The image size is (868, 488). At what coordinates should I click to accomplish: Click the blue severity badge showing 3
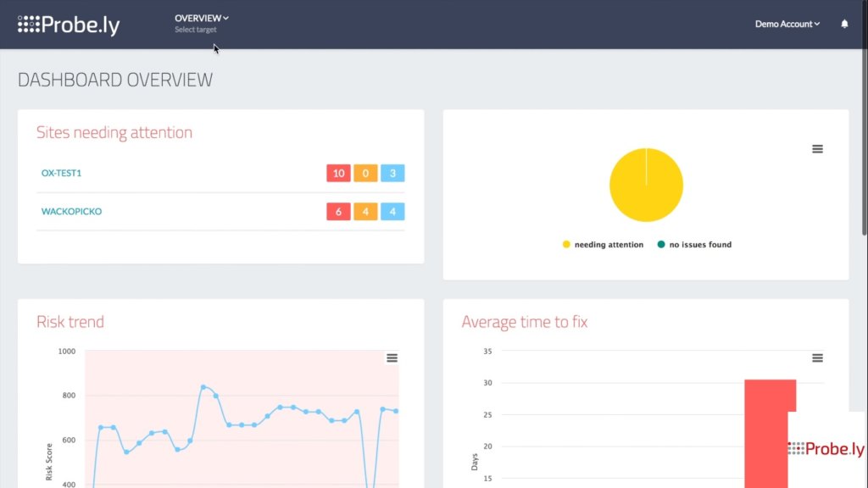point(392,172)
